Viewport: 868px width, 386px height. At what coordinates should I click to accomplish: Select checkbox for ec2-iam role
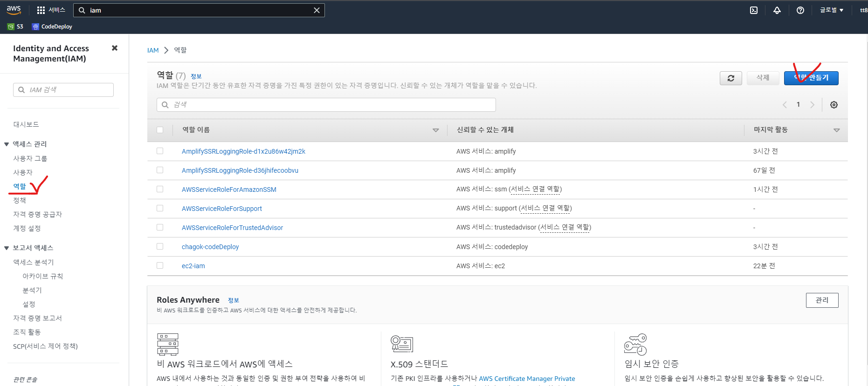coord(160,265)
